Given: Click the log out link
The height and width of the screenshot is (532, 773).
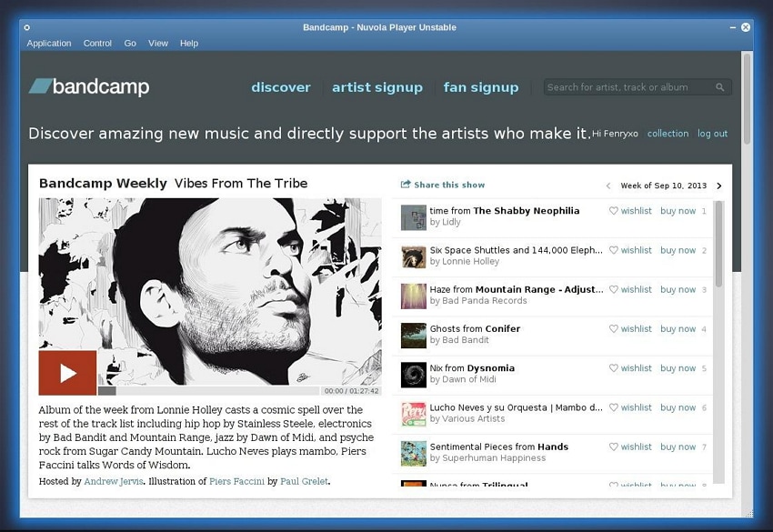Looking at the screenshot, I should point(712,134).
